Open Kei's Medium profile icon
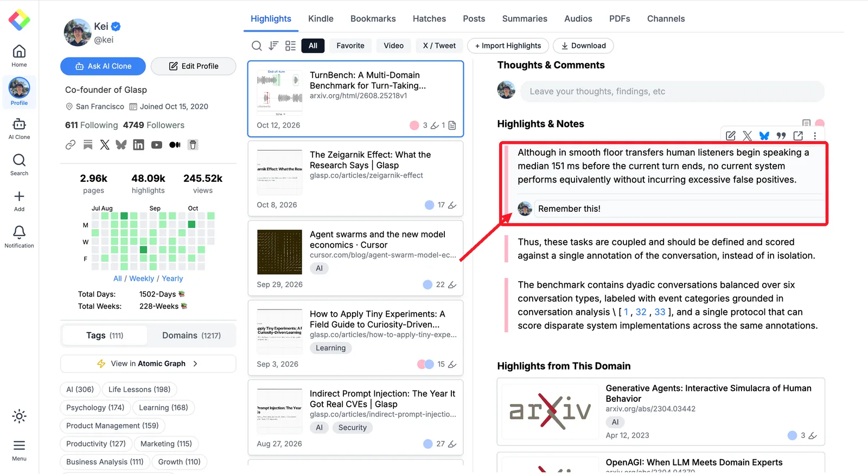 point(175,145)
